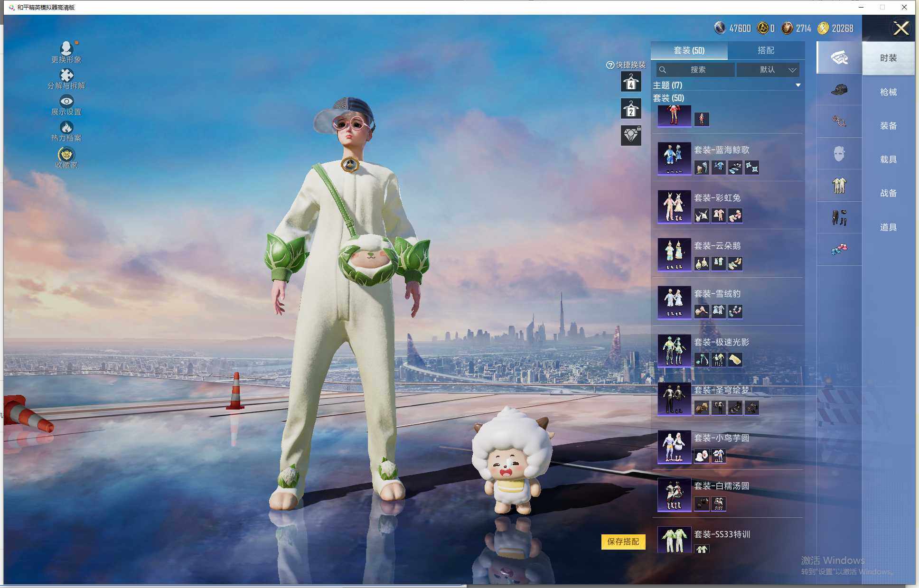This screenshot has width=919, height=588.
Task: Open the 默认 sort dropdown
Action: [768, 70]
